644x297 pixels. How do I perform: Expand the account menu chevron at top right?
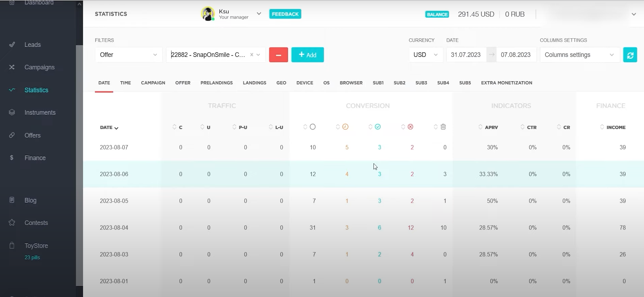pyautogui.click(x=634, y=14)
